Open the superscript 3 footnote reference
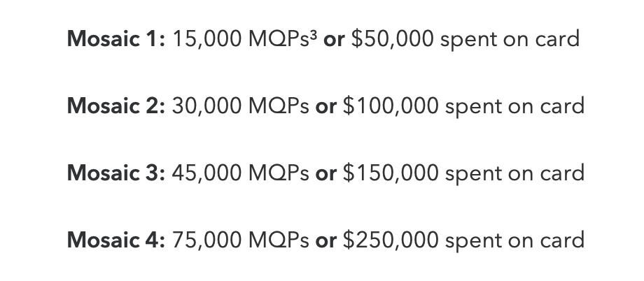Screen dimensions: 644x281 pyautogui.click(x=314, y=35)
